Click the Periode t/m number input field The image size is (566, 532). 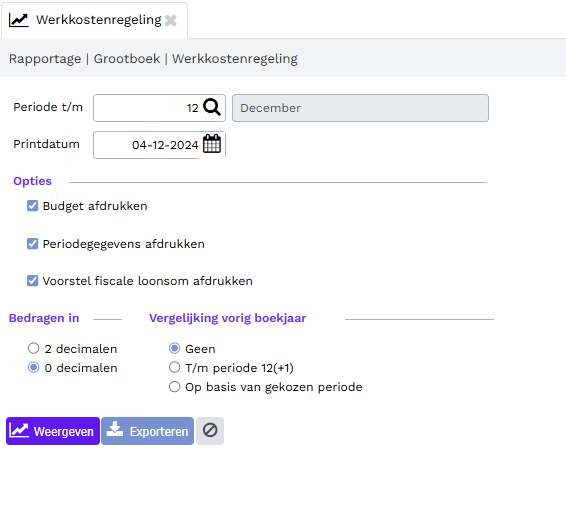[x=147, y=108]
